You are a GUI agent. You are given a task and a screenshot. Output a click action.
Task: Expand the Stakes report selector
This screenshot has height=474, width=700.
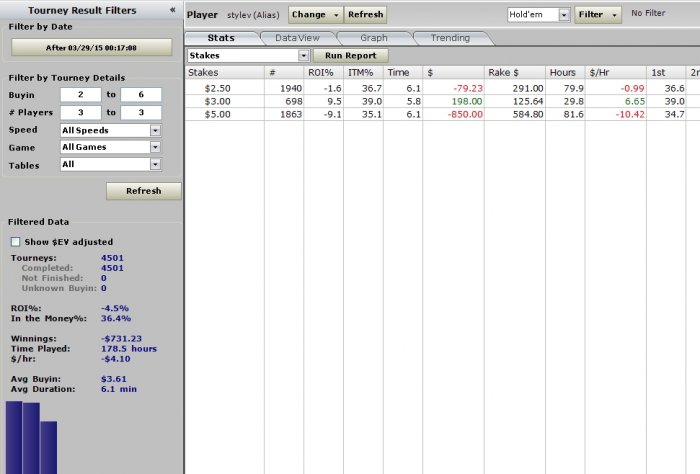(303, 56)
